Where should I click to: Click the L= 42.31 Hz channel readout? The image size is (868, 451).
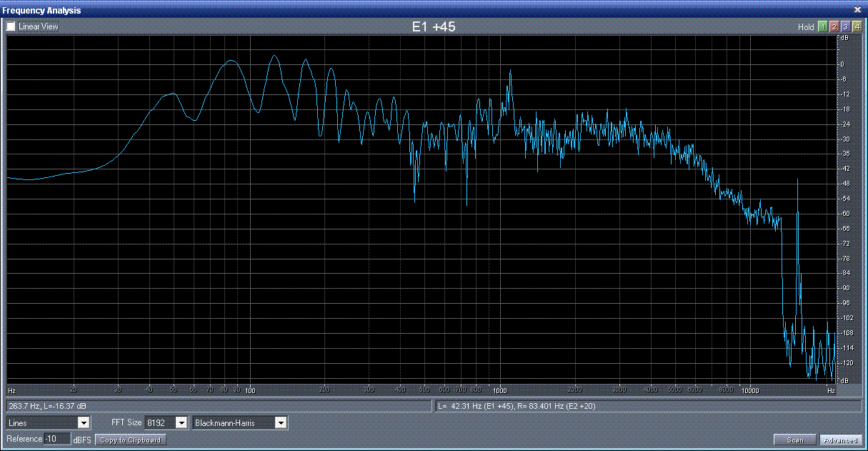tap(647, 406)
